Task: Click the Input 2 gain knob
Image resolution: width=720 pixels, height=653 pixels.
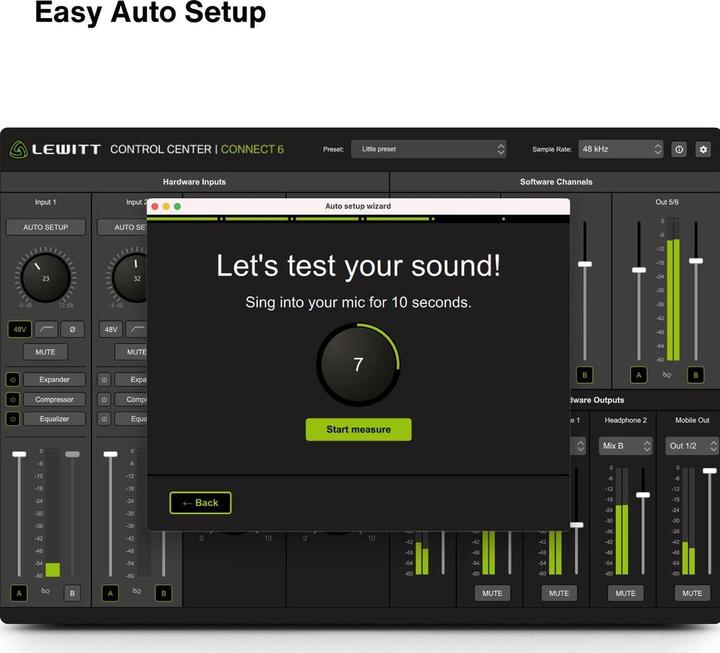Action: pos(132,277)
